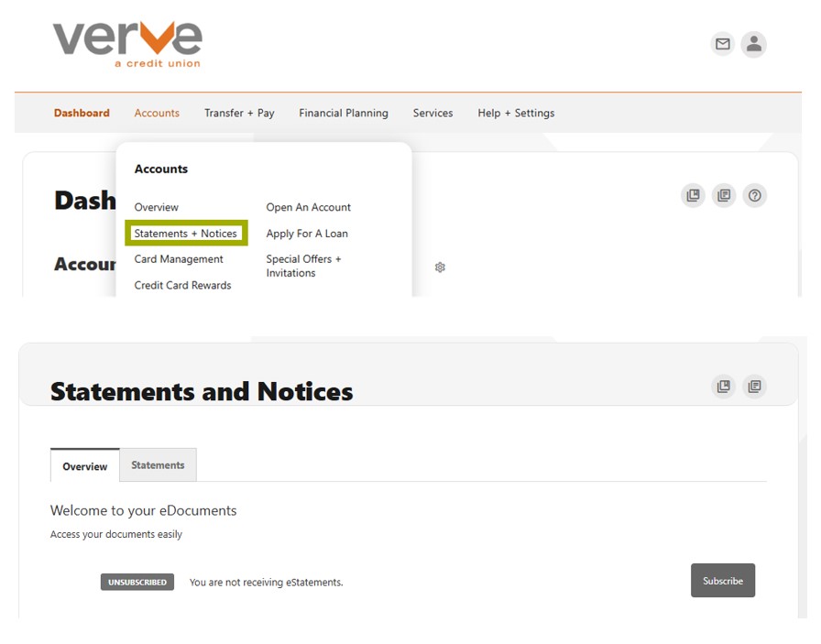Expand the Transfer + Pay menu

[239, 113]
